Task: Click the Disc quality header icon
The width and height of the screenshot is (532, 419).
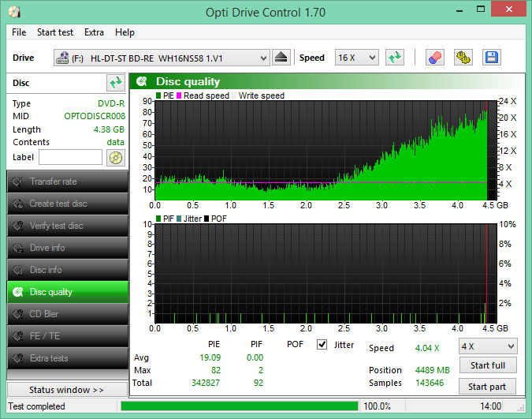Action: (x=142, y=81)
